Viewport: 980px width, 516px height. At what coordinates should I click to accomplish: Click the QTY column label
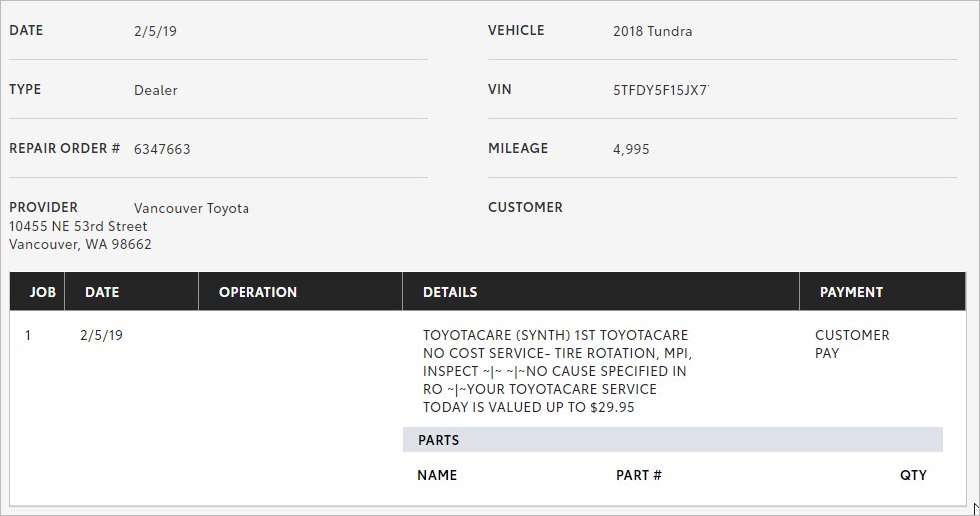[x=913, y=475]
